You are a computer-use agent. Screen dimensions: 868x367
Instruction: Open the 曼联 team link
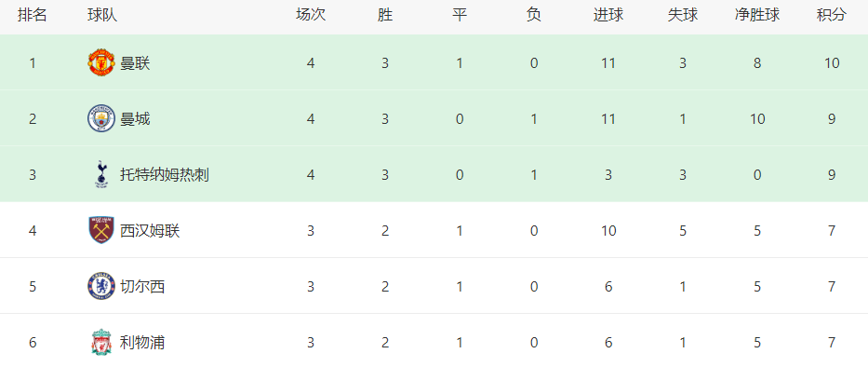pos(135,63)
